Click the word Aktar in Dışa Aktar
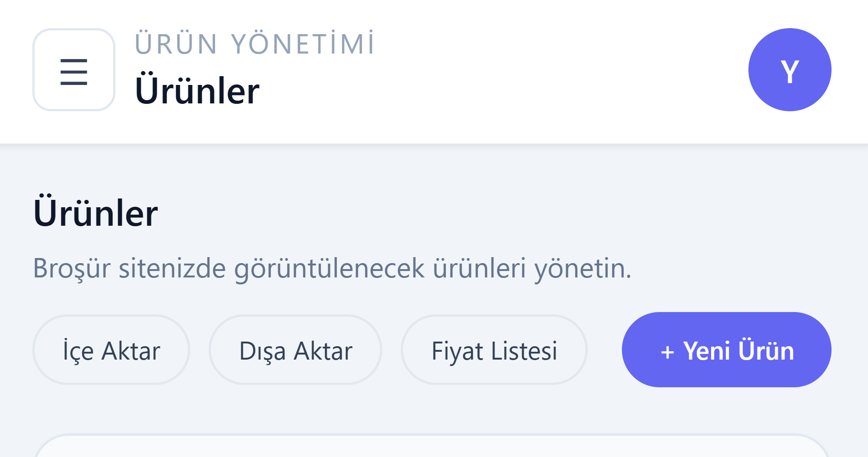This screenshot has height=457, width=868. 323,351
